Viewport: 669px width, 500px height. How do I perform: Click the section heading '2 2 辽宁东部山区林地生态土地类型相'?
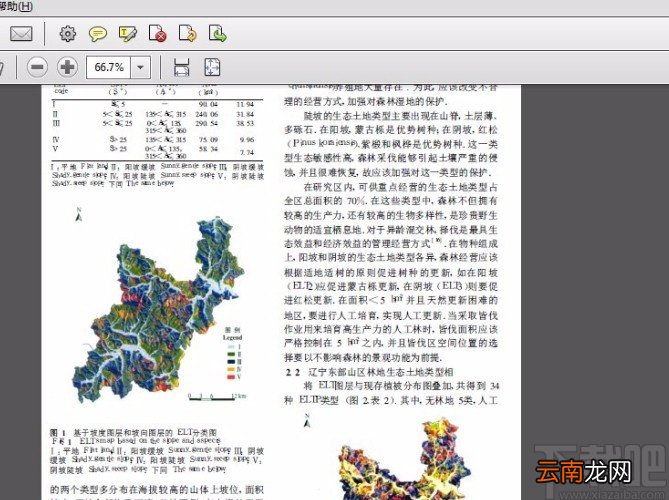point(369,372)
